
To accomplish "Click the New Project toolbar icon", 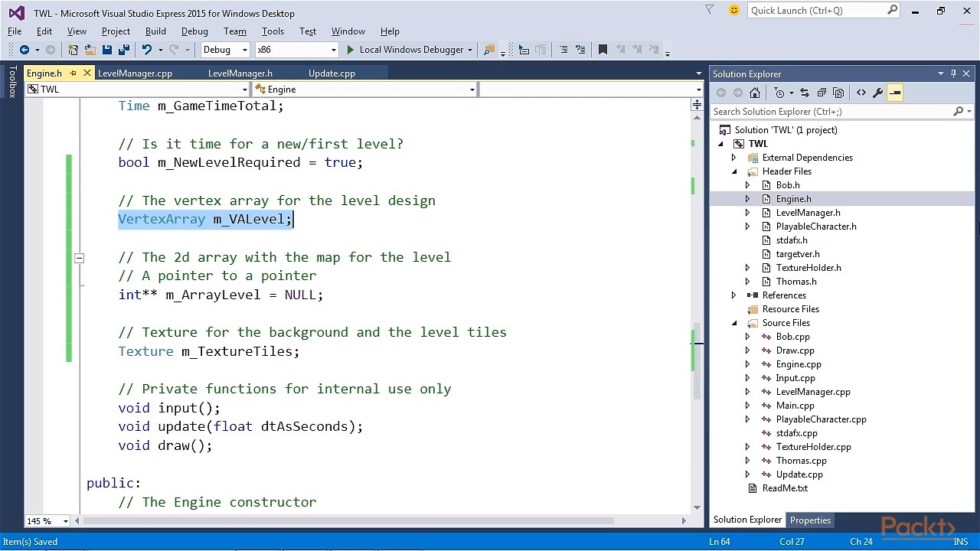I will click(x=73, y=50).
